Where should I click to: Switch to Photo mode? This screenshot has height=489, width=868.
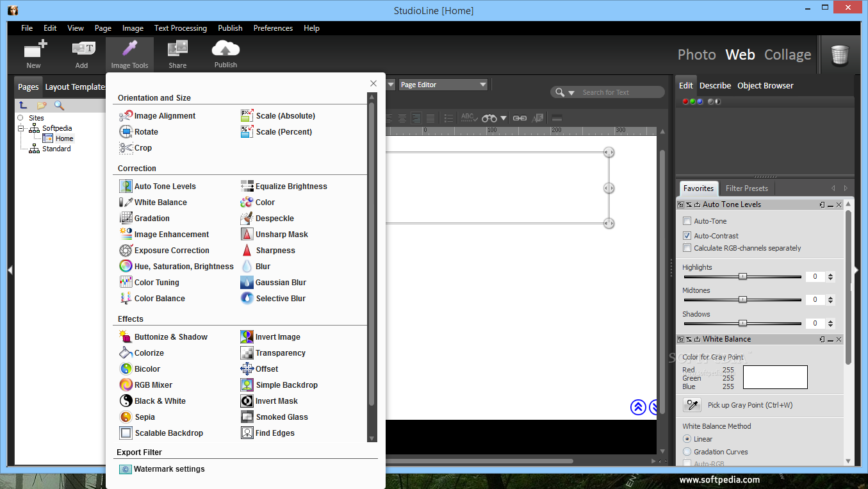[696, 55]
